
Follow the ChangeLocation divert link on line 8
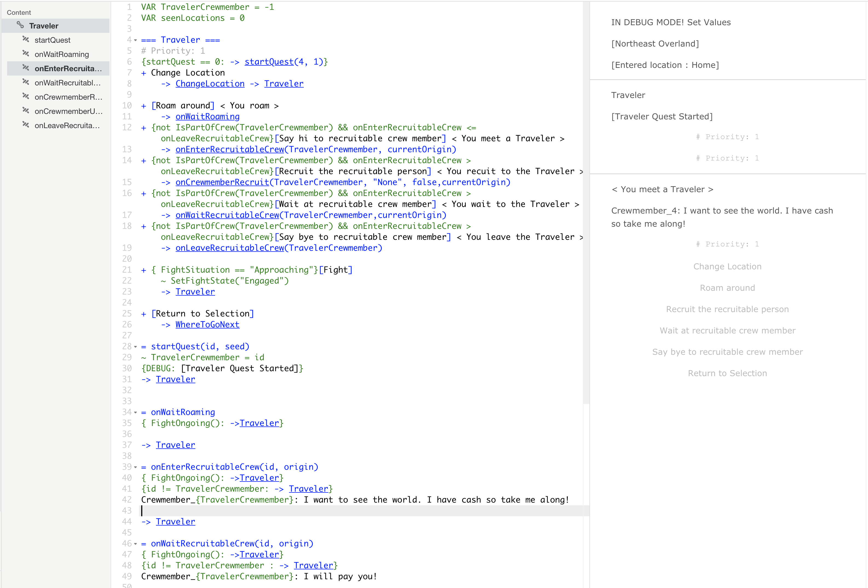210,84
